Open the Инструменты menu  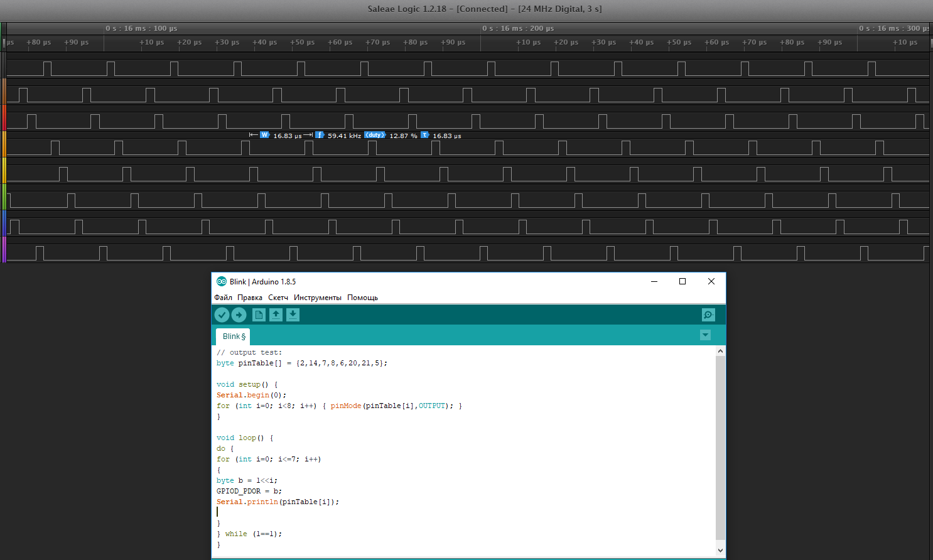coord(318,298)
